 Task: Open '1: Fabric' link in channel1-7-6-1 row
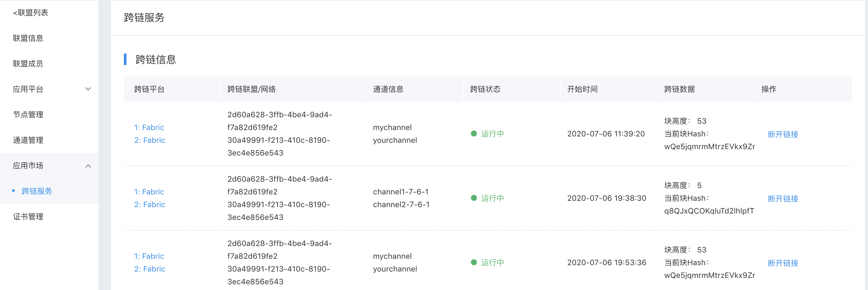[149, 192]
